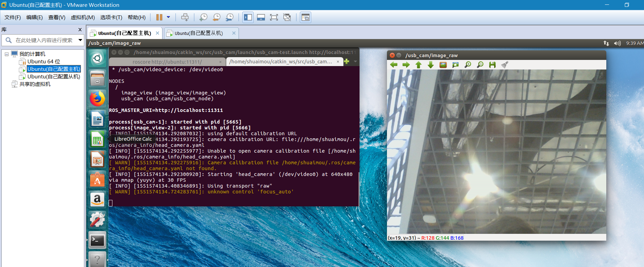Open the Ubuntu dash search launcher icon

(97, 58)
